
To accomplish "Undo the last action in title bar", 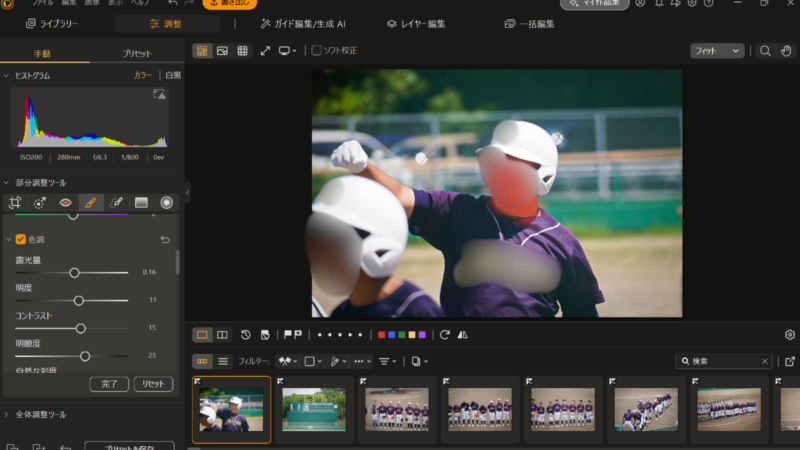I will (172, 3).
